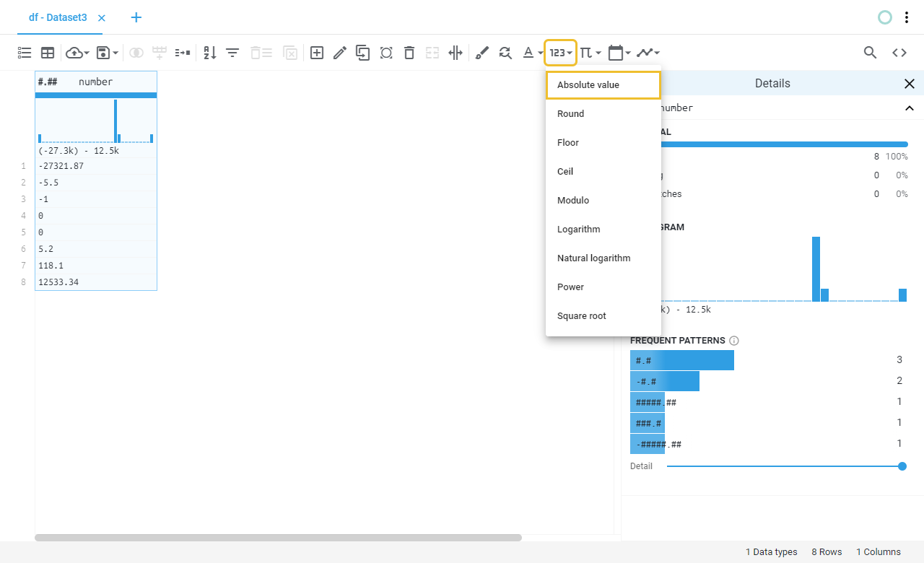924x563 pixels.
Task: Add a new dataset tab
Action: 136,17
